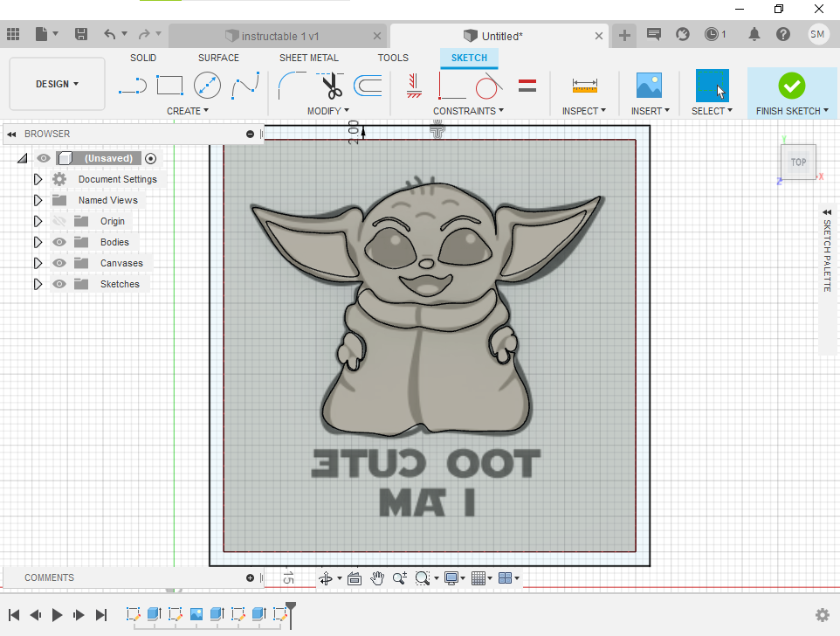Image resolution: width=840 pixels, height=636 pixels.
Task: Show the hidden Origin folder
Action: click(59, 221)
